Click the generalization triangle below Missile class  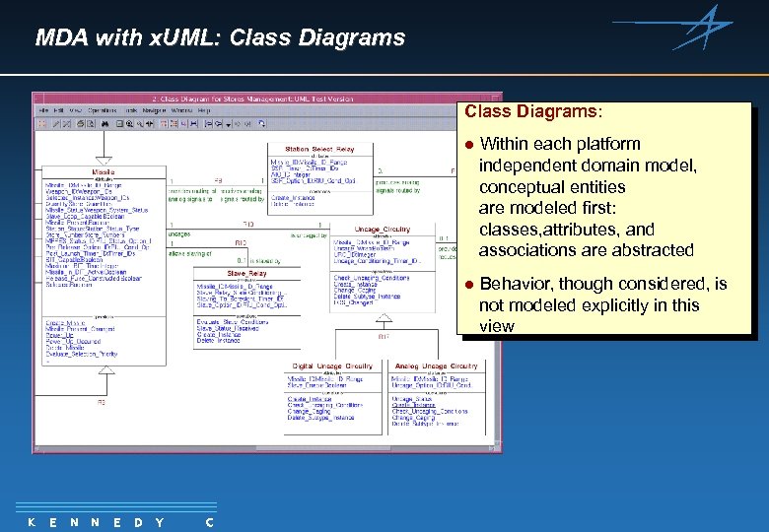click(x=106, y=370)
